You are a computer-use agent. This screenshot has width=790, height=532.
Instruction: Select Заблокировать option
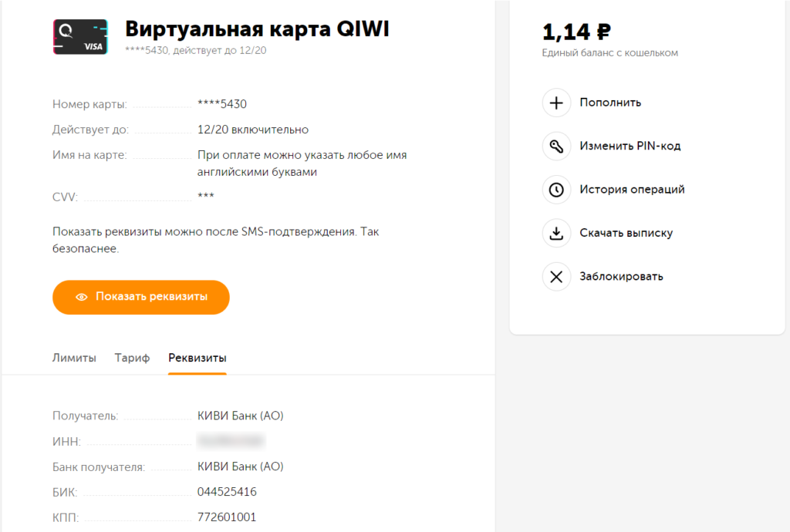point(621,277)
